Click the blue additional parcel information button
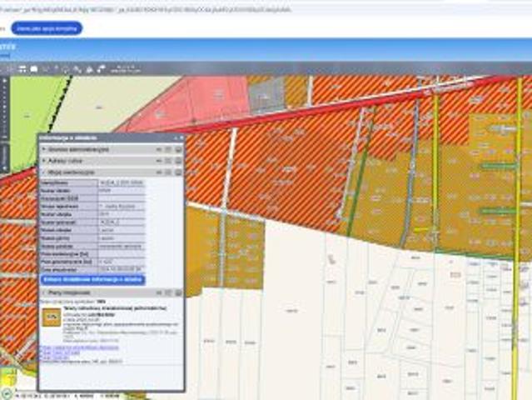 [x=92, y=280]
